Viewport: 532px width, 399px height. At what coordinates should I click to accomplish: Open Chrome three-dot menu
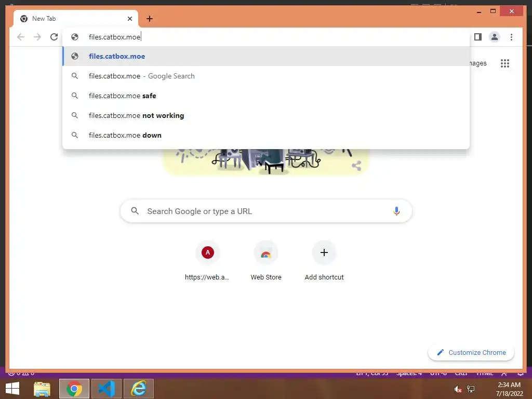(x=511, y=37)
